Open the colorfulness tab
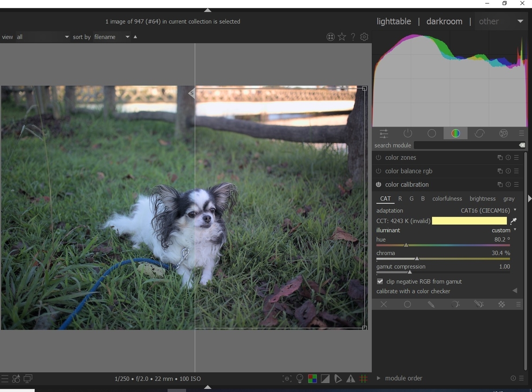This screenshot has height=392, width=532. pos(447,199)
